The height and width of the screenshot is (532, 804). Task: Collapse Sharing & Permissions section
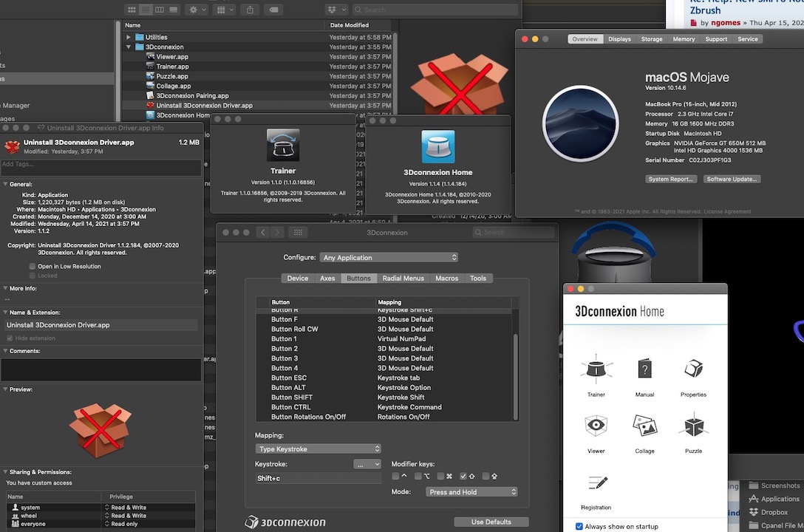pos(5,472)
